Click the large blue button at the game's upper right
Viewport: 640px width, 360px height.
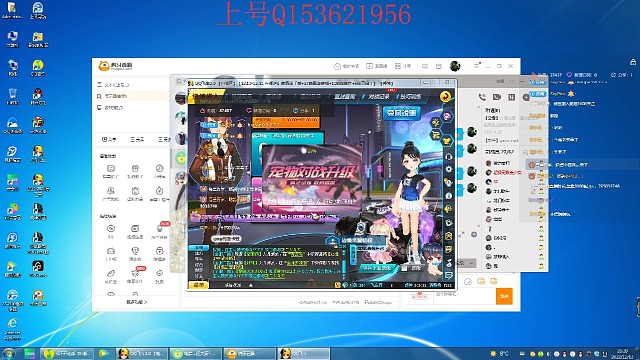[402, 113]
